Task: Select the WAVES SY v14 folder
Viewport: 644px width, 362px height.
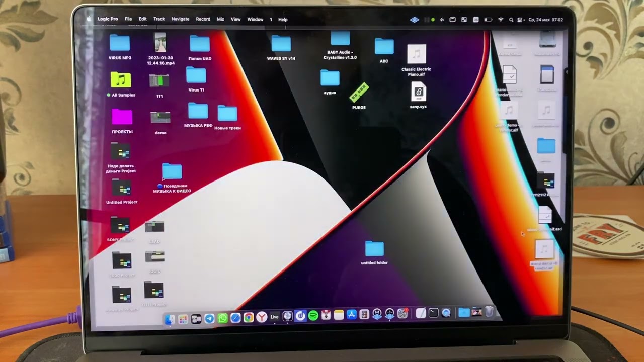Action: point(281,48)
